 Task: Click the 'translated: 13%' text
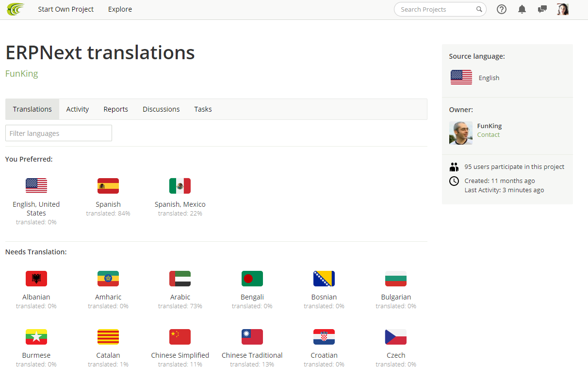pyautogui.click(x=252, y=365)
